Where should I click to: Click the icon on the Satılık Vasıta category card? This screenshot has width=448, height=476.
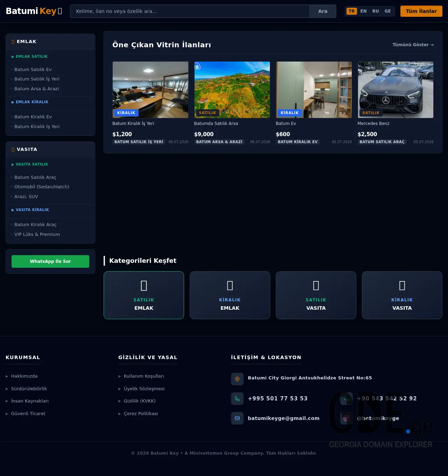pyautogui.click(x=316, y=286)
